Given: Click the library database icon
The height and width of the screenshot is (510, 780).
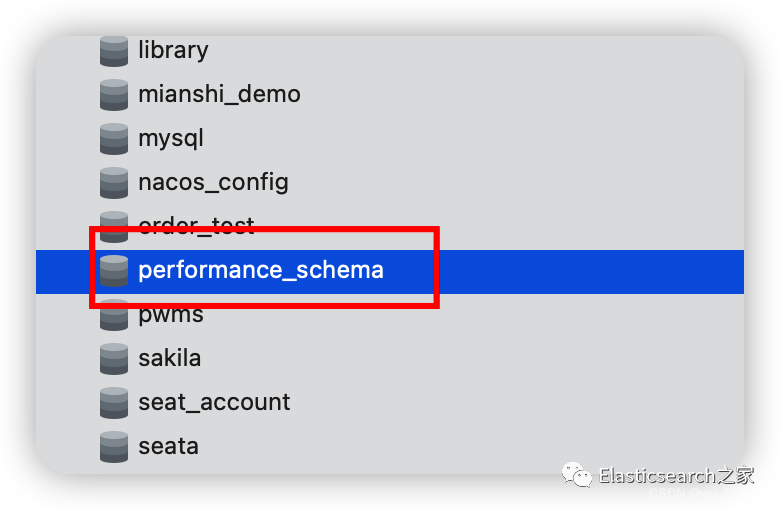Looking at the screenshot, I should click(x=114, y=51).
